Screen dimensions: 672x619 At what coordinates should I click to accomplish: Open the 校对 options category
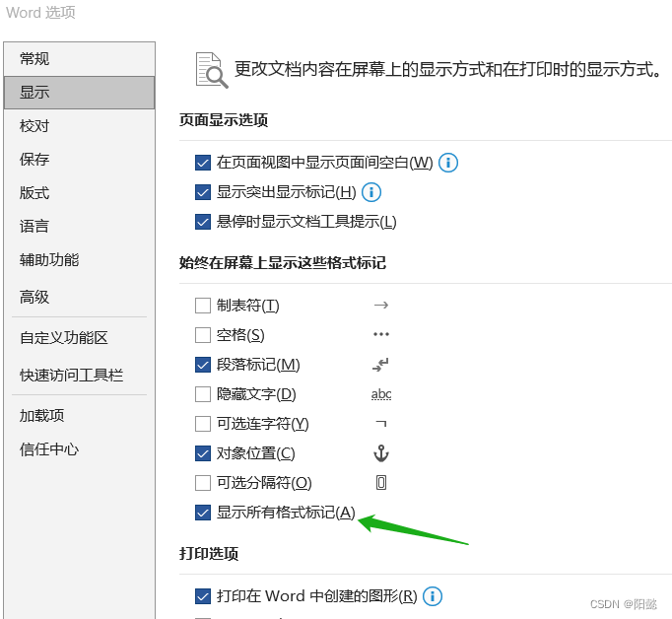click(x=79, y=126)
